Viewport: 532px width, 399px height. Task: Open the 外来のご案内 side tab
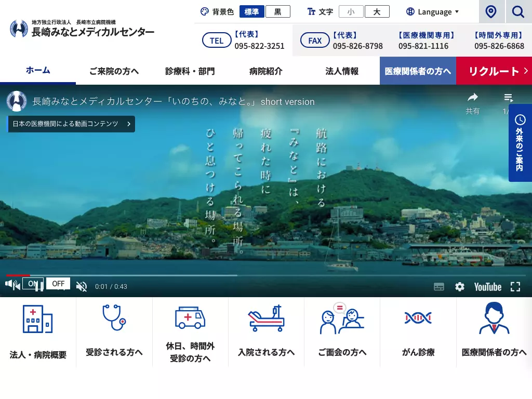tap(520, 143)
